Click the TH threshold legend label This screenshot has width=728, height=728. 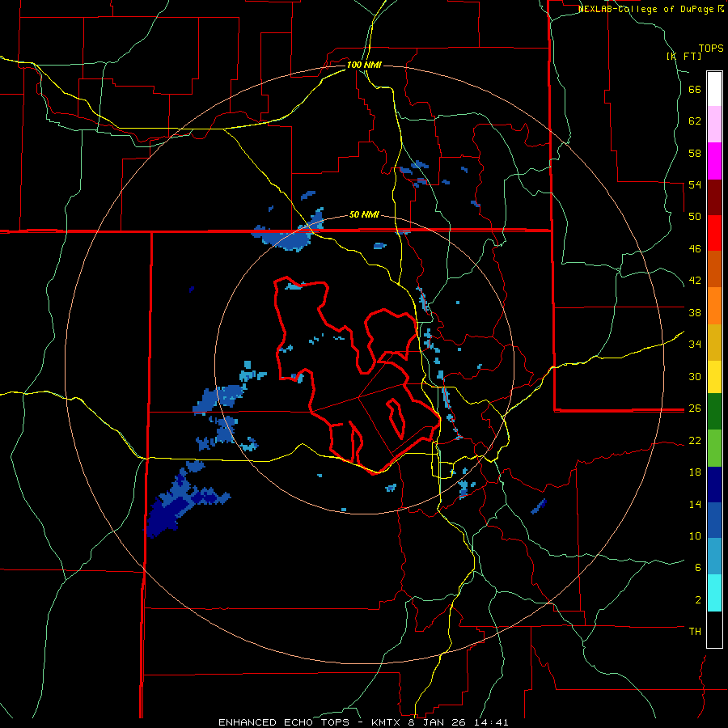pos(695,632)
